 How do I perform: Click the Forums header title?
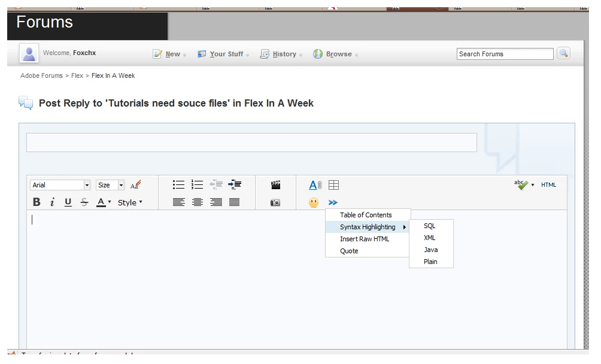[x=44, y=22]
